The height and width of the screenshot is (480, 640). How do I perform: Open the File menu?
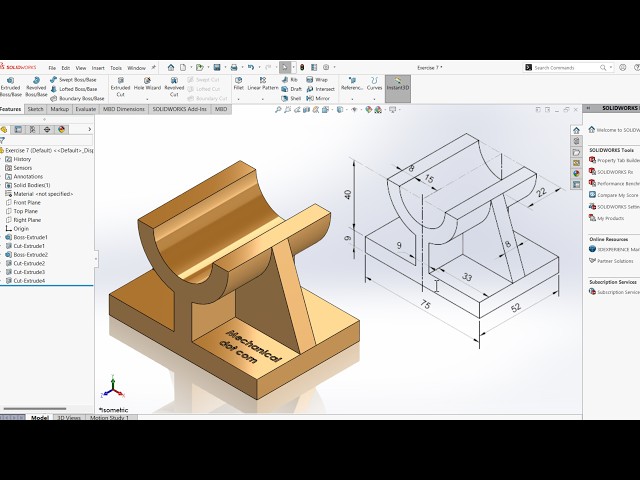click(52, 68)
